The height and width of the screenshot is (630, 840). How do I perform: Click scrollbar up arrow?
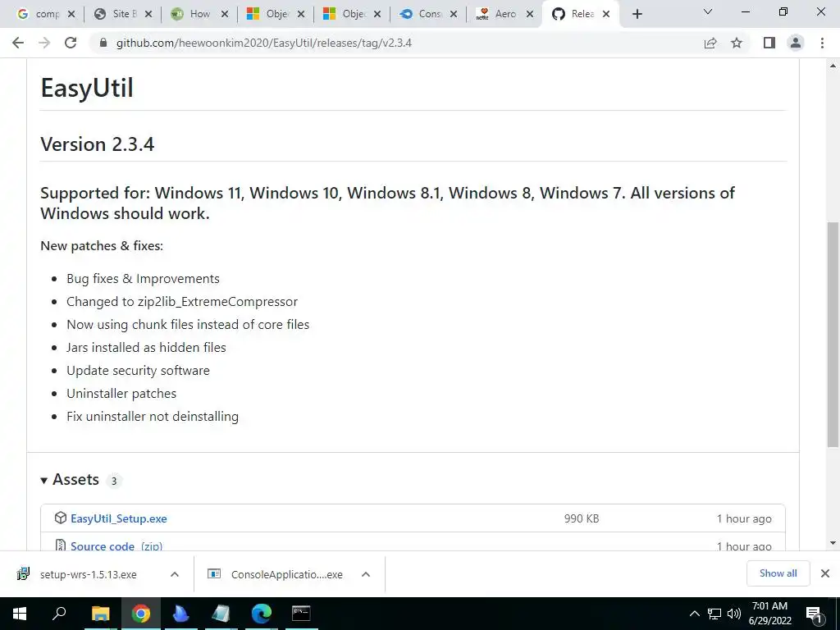click(x=833, y=66)
